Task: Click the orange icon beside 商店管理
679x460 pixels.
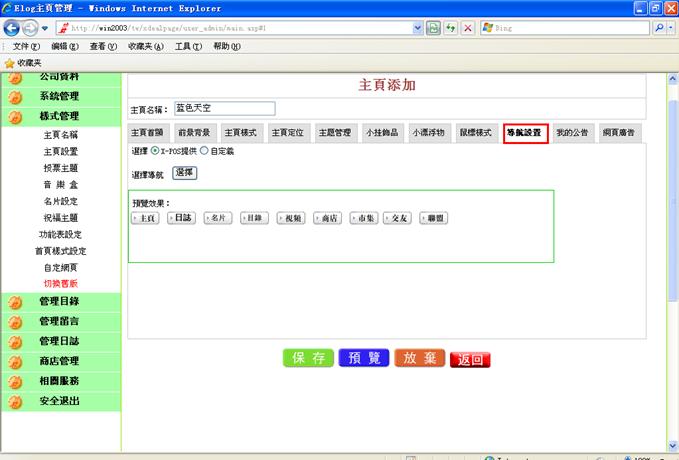Action: click(x=16, y=361)
